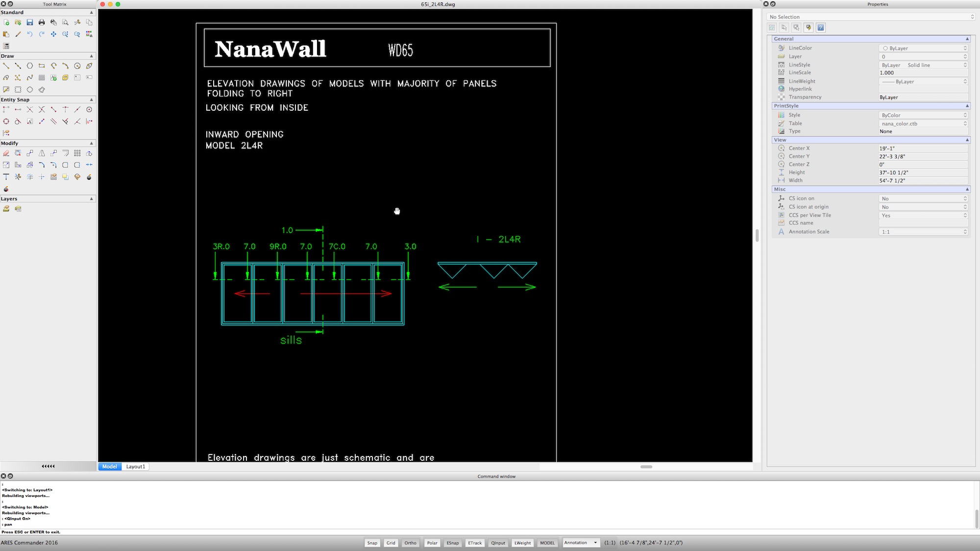Screen dimensions: 980x551
Task: Choose the Hatch tool in Draw
Action: [42, 77]
